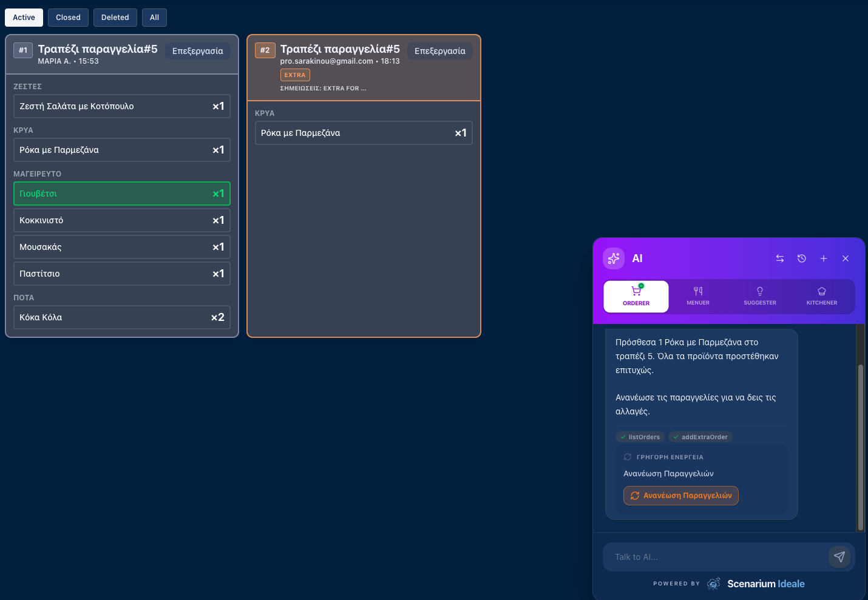Toggle Ρόκα με Παρμεζάνα in order #1
Image resolution: width=868 pixels, height=600 pixels.
point(122,150)
